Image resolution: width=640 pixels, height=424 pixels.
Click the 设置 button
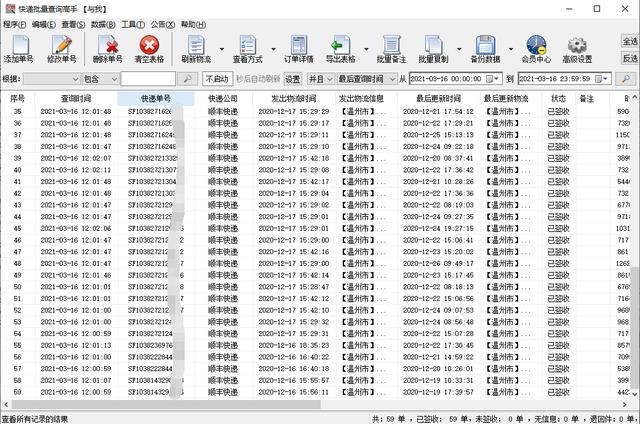292,79
